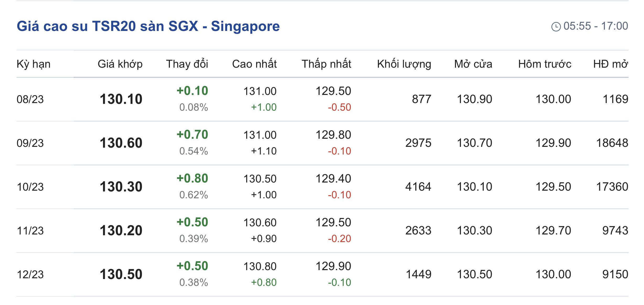The width and height of the screenshot is (644, 305).
Task: Click the Hôm trước column header
Action: [545, 64]
